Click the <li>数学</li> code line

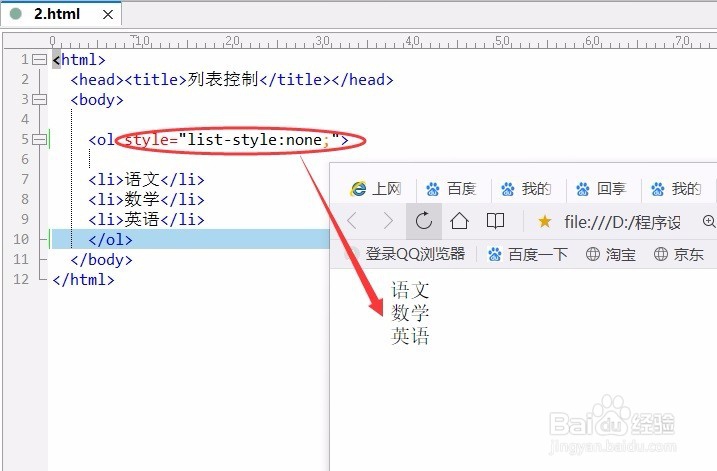[146, 199]
